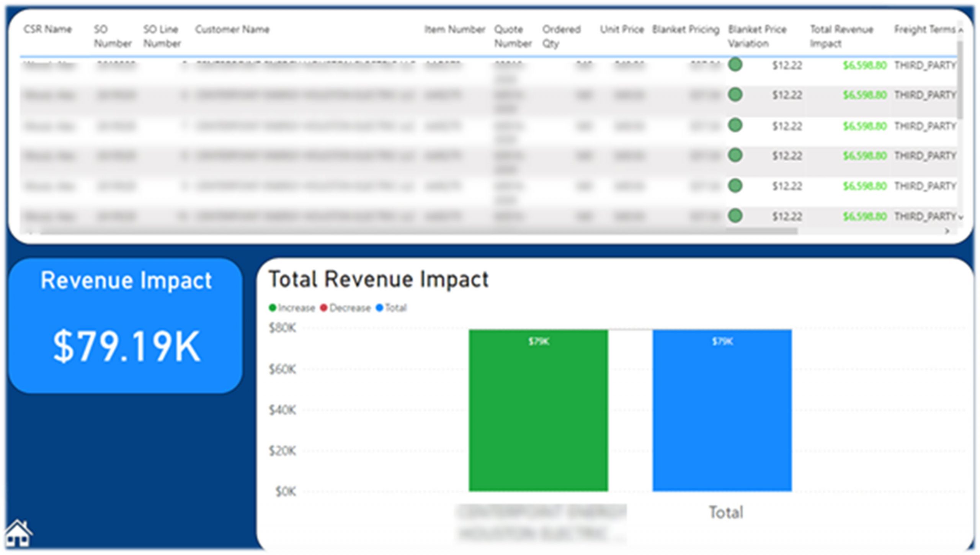Select the blue Total bar in chart
Screen dimensions: 980x555
[722, 410]
